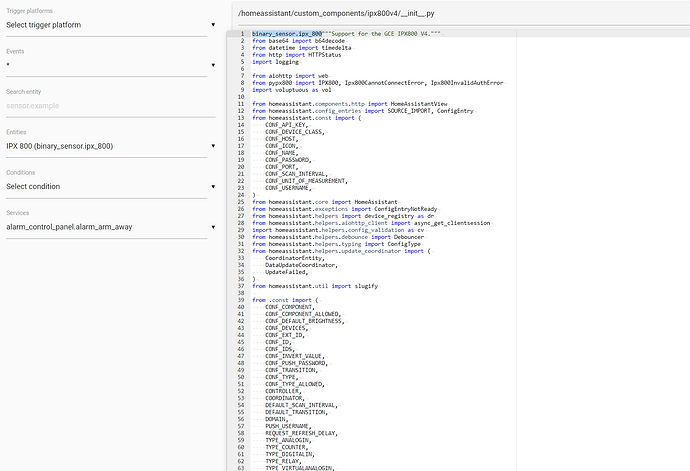Click line number 39 in the gutter
Image resolution: width=690 pixels, height=471 pixels.
(x=241, y=300)
